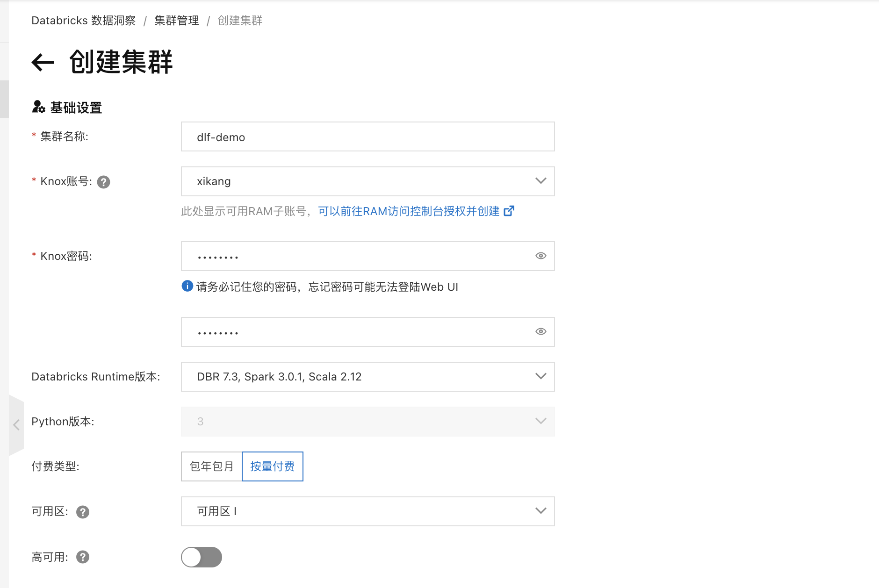Click the 基础设置 user gear icon
879x588 pixels.
(x=38, y=107)
